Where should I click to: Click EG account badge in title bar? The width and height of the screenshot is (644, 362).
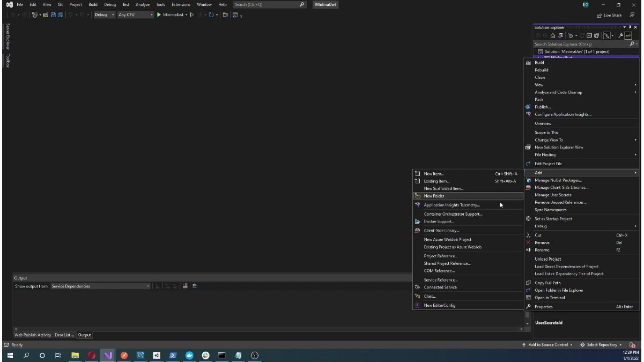tap(586, 4)
